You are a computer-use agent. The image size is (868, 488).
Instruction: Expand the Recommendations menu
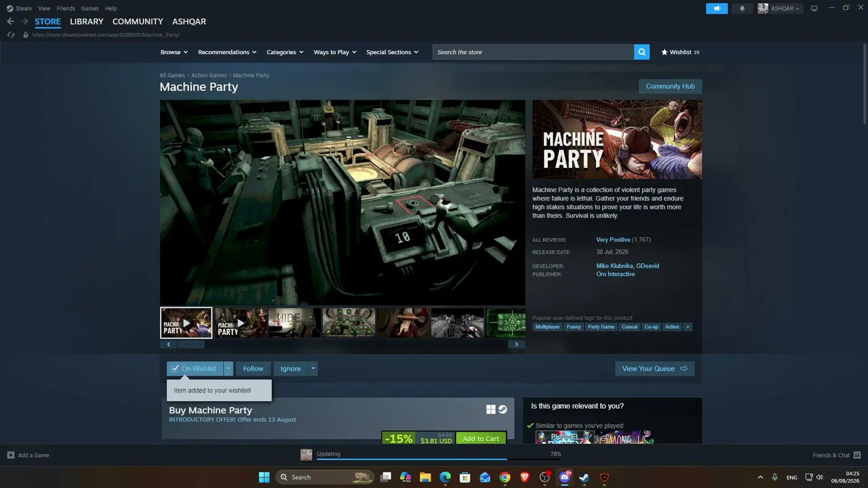pos(227,52)
